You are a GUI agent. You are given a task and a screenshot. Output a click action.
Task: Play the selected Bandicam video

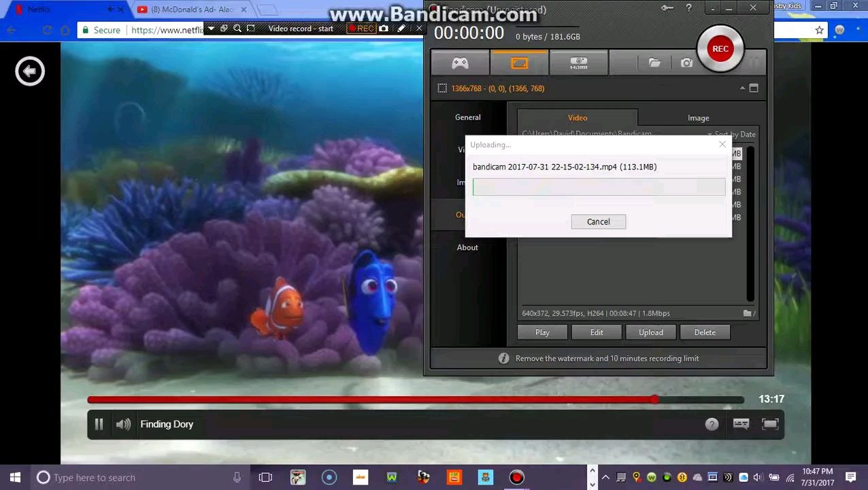tap(542, 332)
